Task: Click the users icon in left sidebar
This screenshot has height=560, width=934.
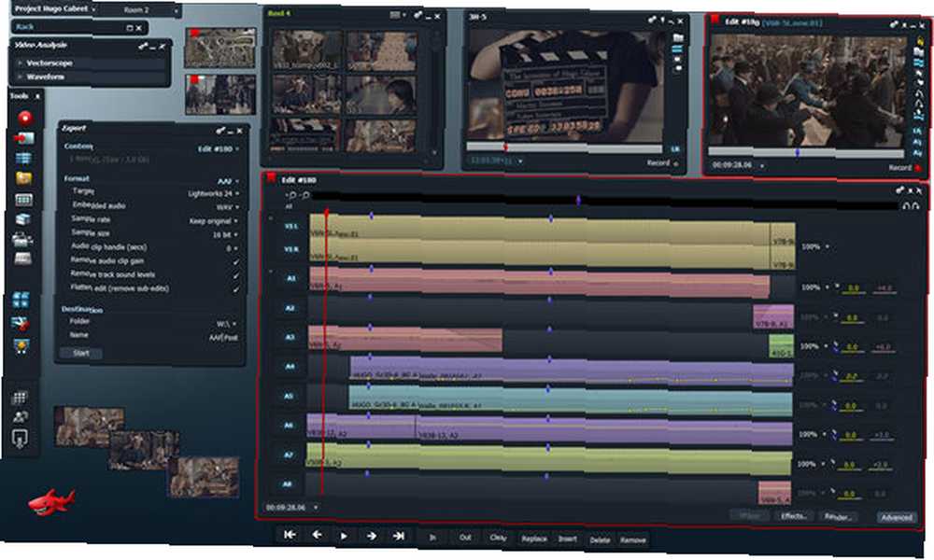Action: point(21,416)
